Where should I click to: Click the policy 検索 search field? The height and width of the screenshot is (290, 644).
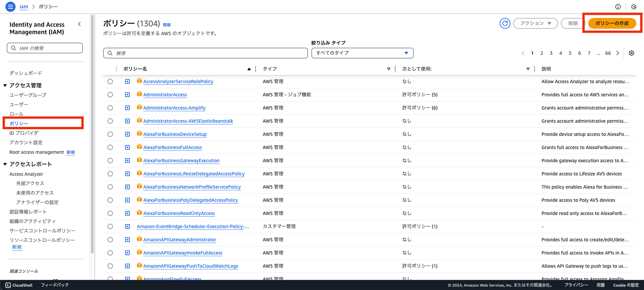205,53
